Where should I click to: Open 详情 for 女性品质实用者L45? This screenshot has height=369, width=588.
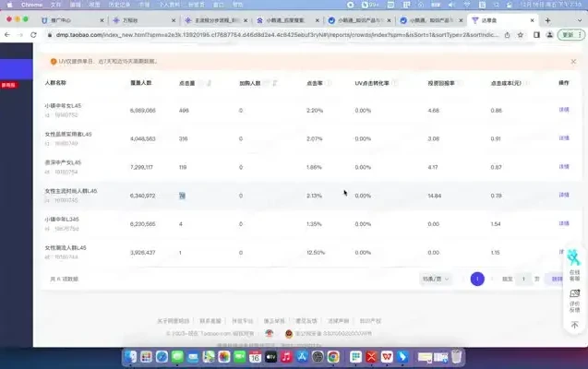[x=563, y=139]
